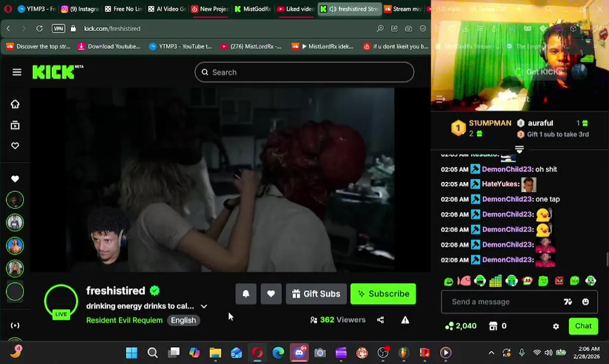
Task: Click DemonChild23 on the oh shit message
Action: 507,169
